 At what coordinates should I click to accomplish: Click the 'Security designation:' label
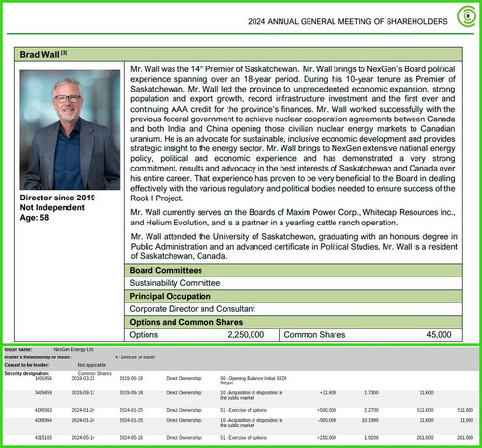[27, 373]
